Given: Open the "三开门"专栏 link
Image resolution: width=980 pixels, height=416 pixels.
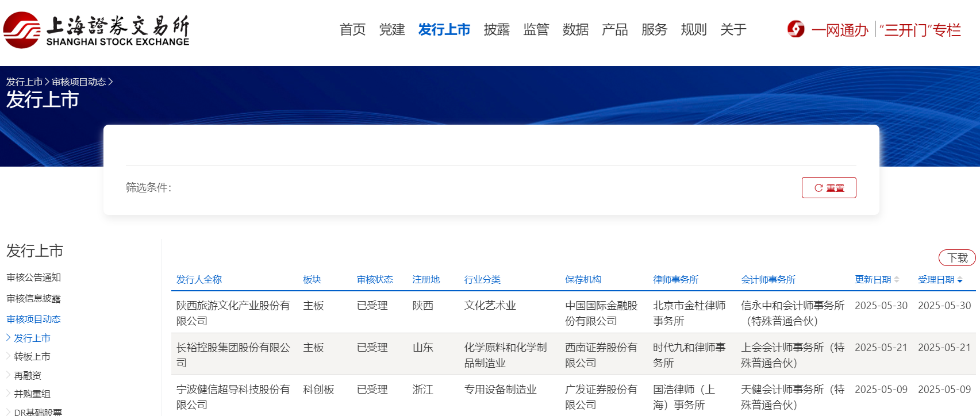Looking at the screenshot, I should click(920, 30).
